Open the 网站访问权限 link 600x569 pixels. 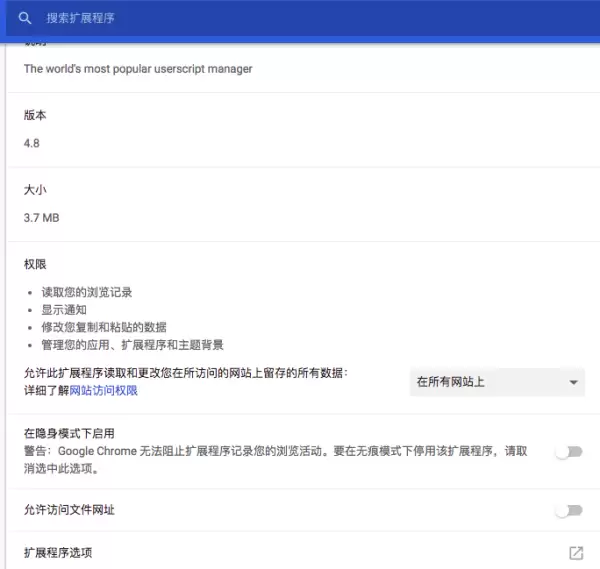tap(104, 390)
